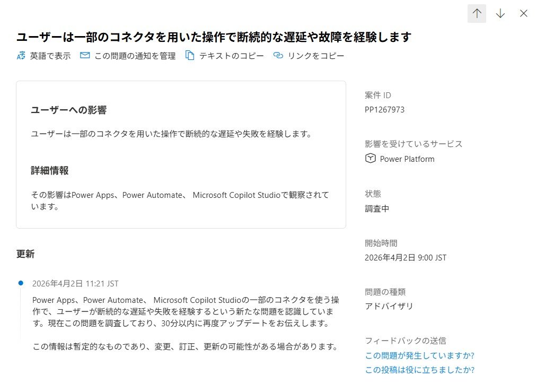Image resolution: width=545 pixels, height=392 pixels.
Task: Open この投稿は役に立ちましたか? feedback link
Action: pyautogui.click(x=419, y=370)
